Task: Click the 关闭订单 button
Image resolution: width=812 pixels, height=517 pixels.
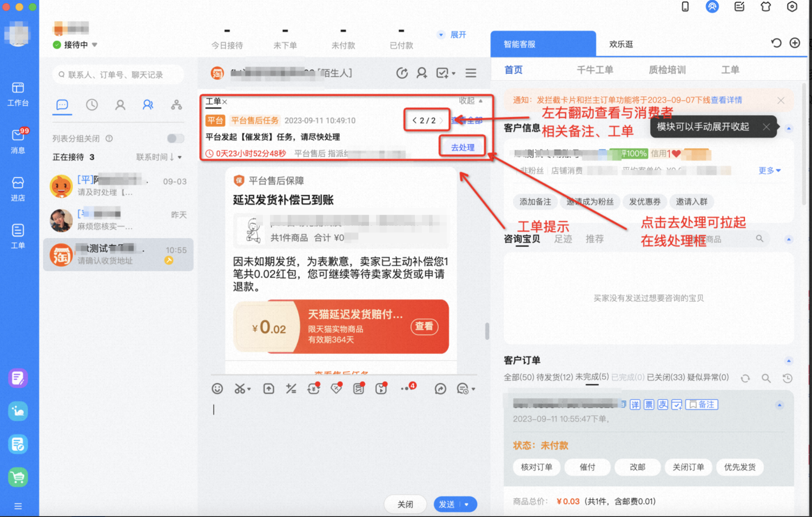Action: [x=688, y=467]
